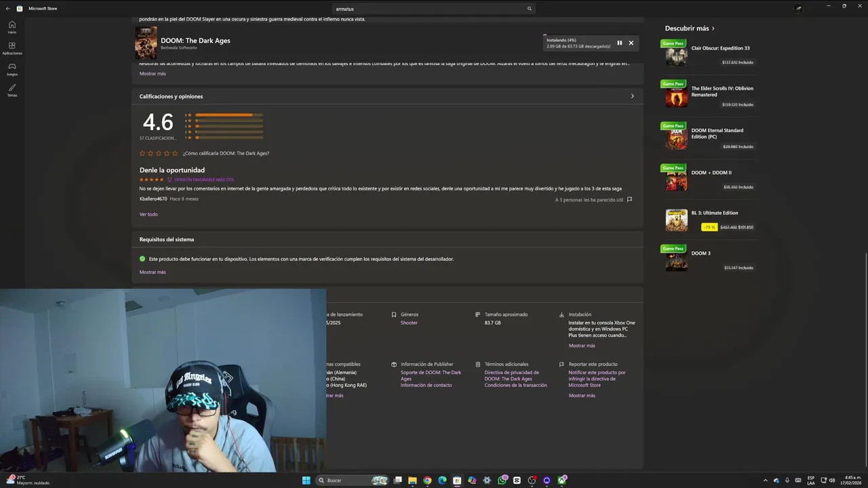Click the review title Denle la oportunidad
Image resolution: width=868 pixels, height=488 pixels.
172,170
